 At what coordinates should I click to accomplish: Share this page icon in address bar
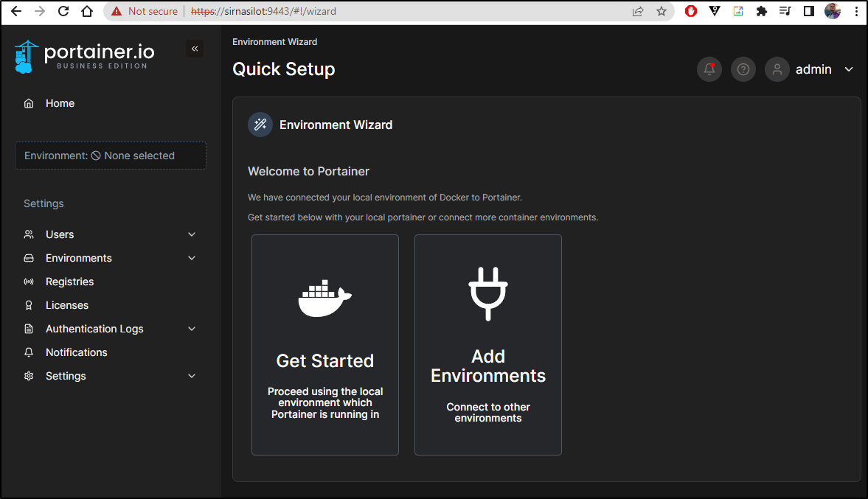(638, 11)
